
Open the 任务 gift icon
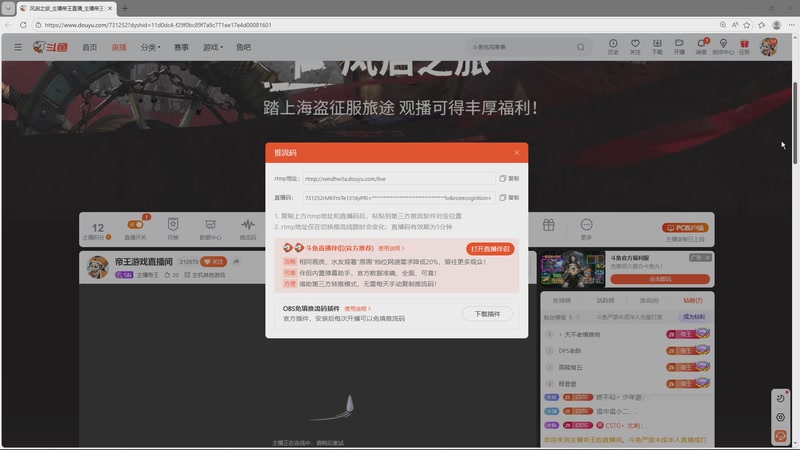pos(744,46)
